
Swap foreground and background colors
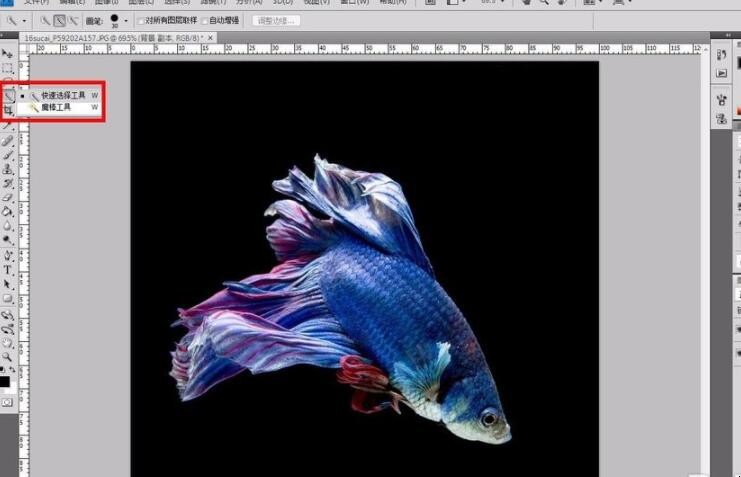click(x=13, y=369)
